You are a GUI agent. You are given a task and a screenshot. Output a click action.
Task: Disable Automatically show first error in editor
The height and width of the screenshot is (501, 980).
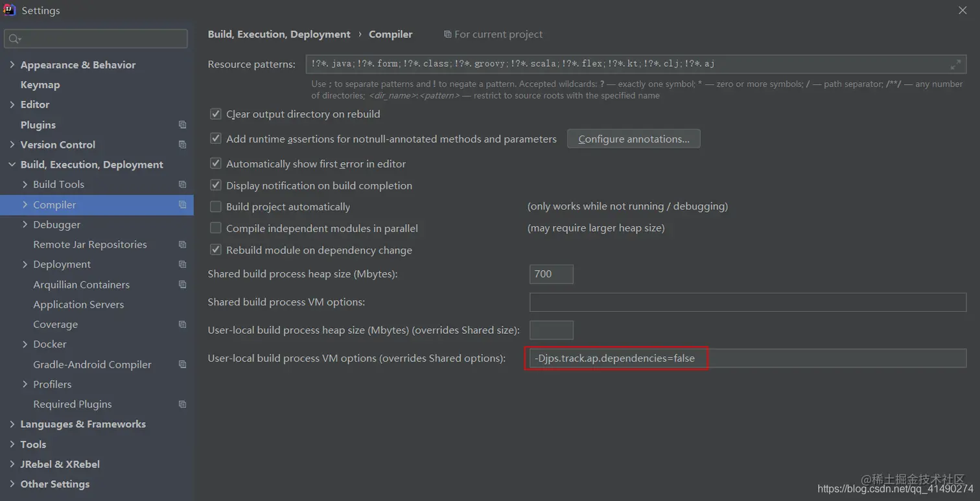(x=216, y=164)
